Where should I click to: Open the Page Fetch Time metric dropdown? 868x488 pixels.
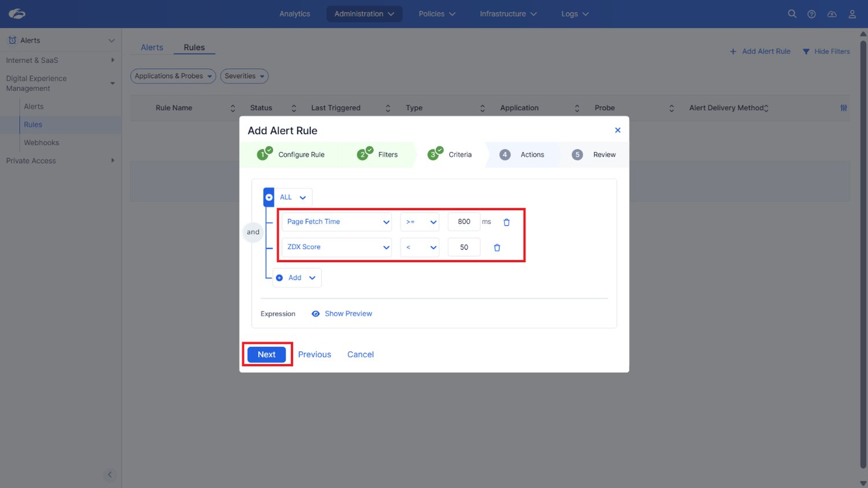point(337,222)
